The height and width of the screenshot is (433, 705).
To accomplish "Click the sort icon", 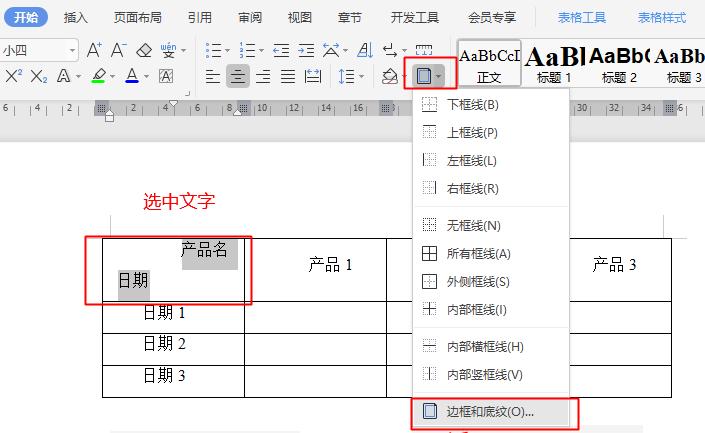I will [x=365, y=50].
